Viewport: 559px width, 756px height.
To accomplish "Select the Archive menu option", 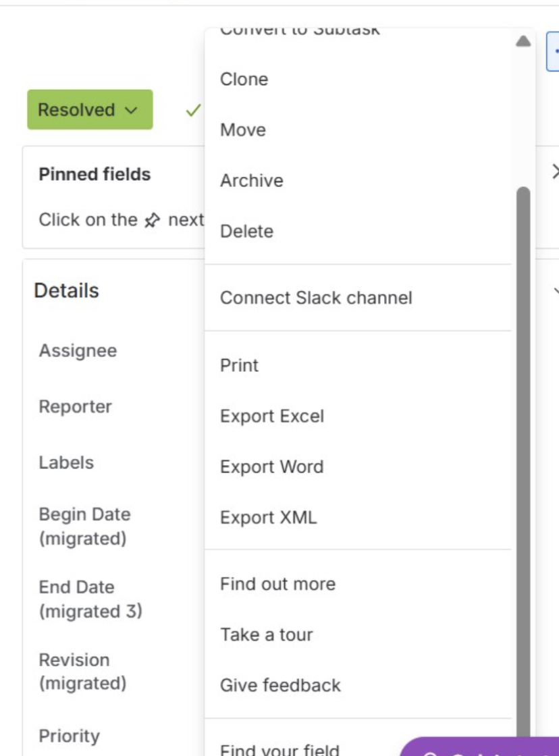I will 251,180.
